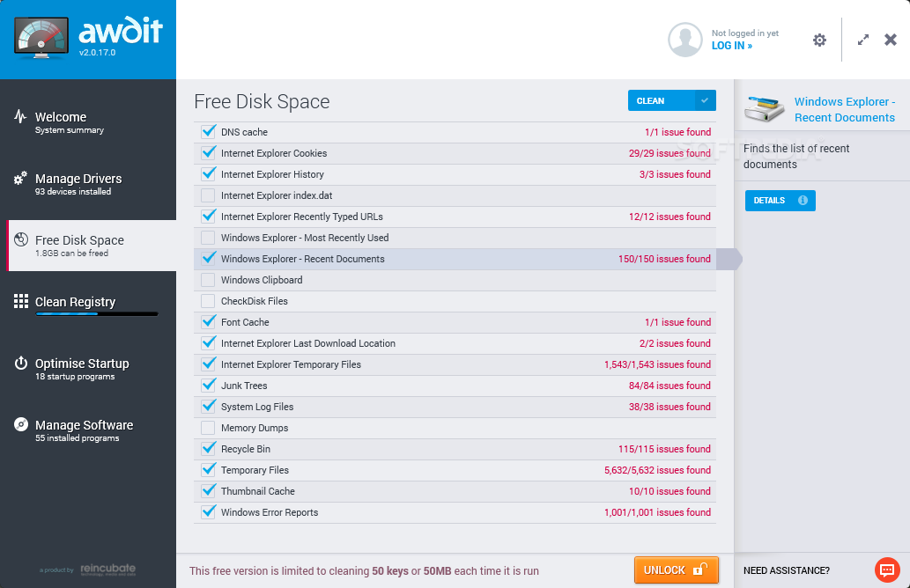Check Internet Explorer index.dat checkbox
This screenshot has width=910, height=588.
pos(208,195)
